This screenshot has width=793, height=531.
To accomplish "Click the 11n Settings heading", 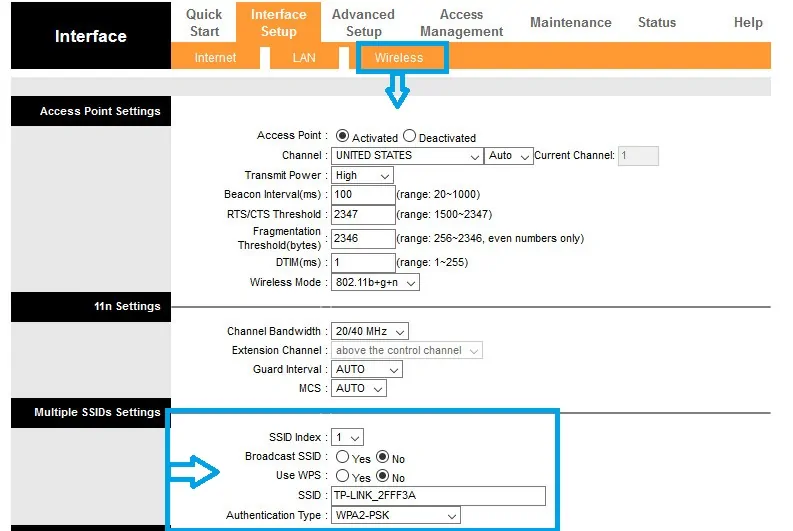I will [x=127, y=306].
